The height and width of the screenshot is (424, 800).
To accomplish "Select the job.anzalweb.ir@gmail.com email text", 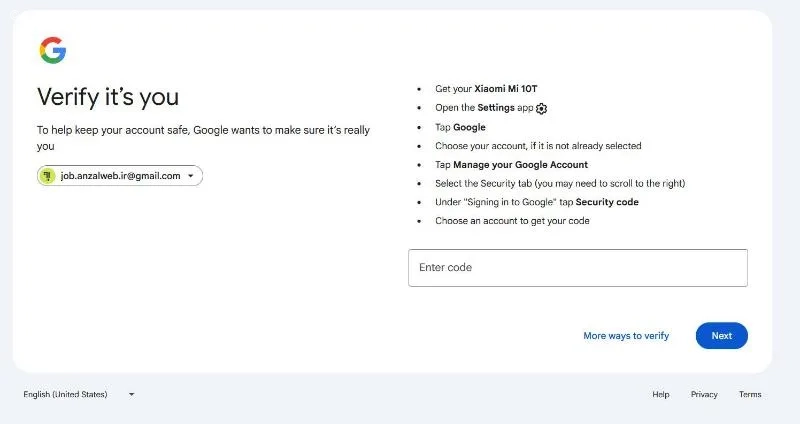I will 120,176.
